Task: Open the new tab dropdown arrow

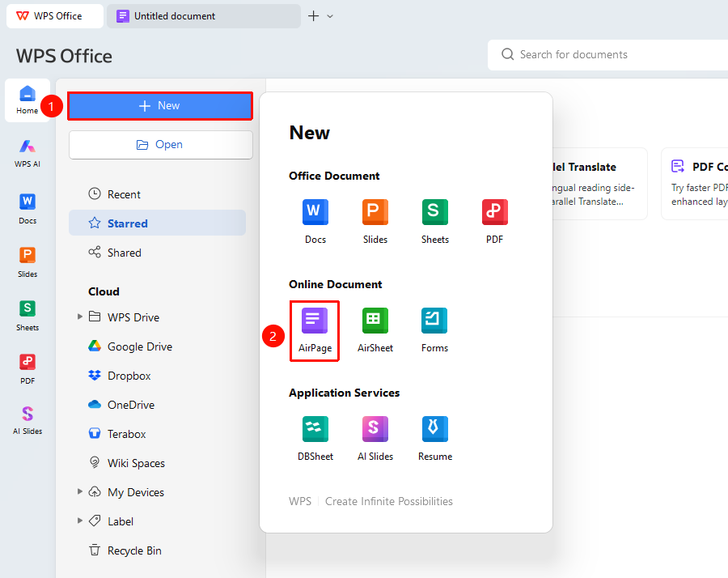Action: 330,16
